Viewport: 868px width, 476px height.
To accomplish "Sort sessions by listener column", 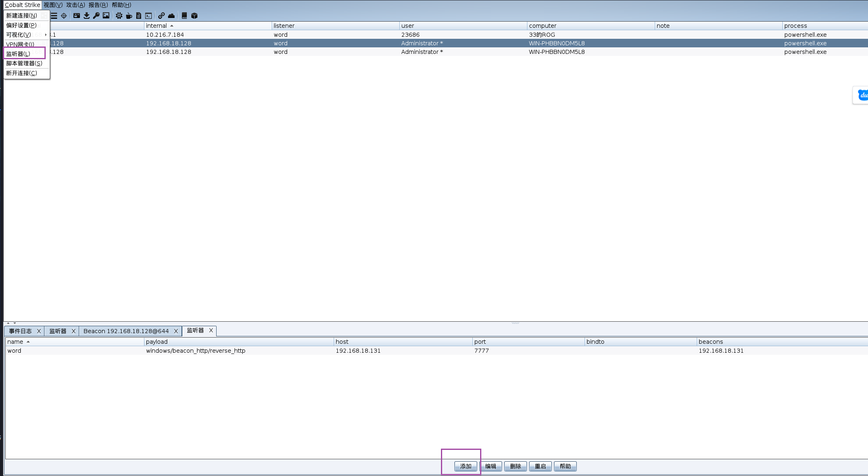I will [x=335, y=26].
